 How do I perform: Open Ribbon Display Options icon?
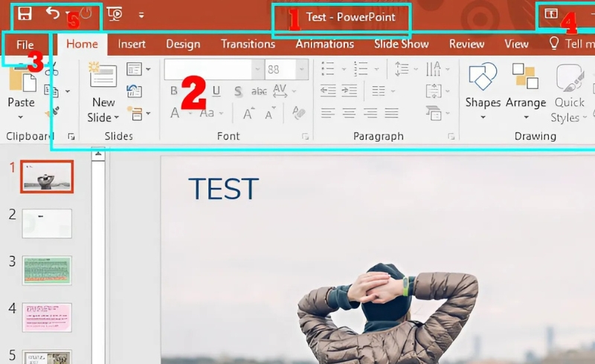tap(551, 14)
